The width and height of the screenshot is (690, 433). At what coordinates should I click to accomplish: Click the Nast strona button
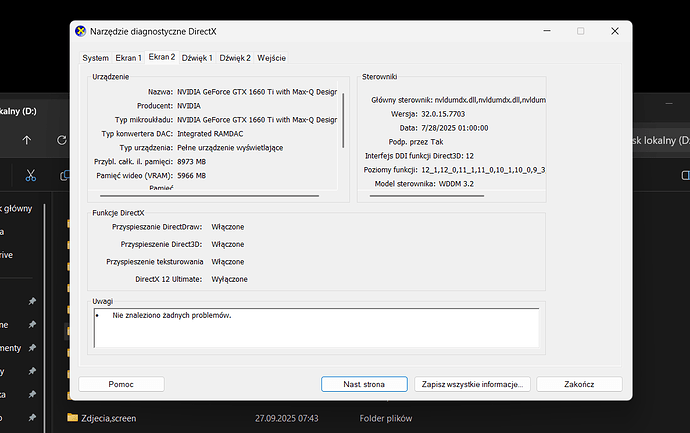point(364,384)
